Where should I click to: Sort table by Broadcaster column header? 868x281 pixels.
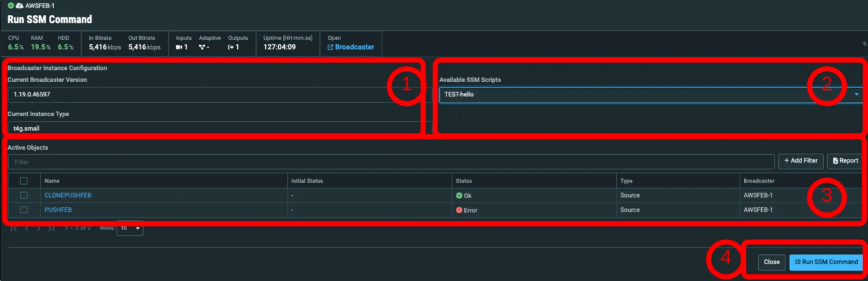759,181
